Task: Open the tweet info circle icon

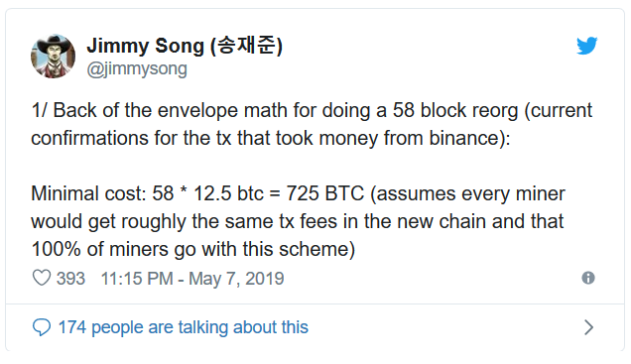Action: (588, 278)
